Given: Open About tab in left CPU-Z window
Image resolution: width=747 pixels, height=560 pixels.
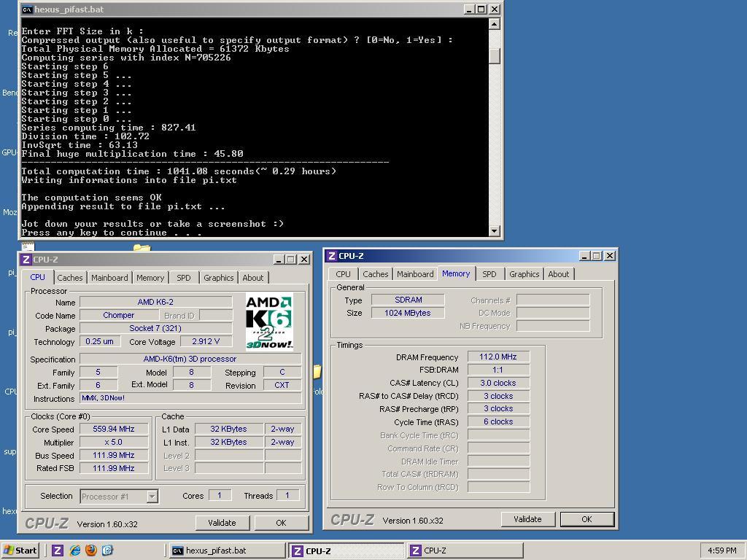Looking at the screenshot, I should tap(253, 278).
